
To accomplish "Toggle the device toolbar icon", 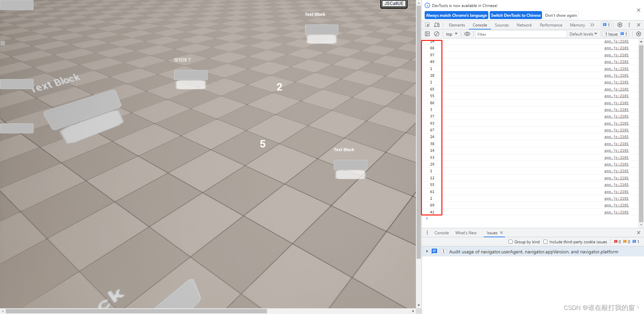I will [437, 25].
